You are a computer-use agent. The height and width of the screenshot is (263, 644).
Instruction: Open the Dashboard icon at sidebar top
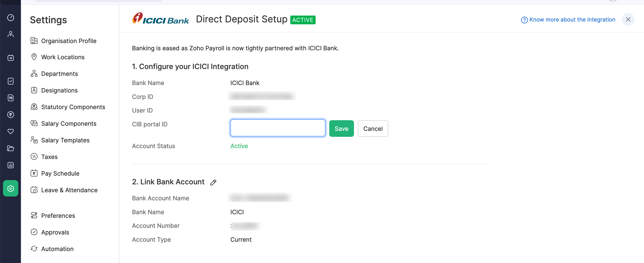point(10,18)
